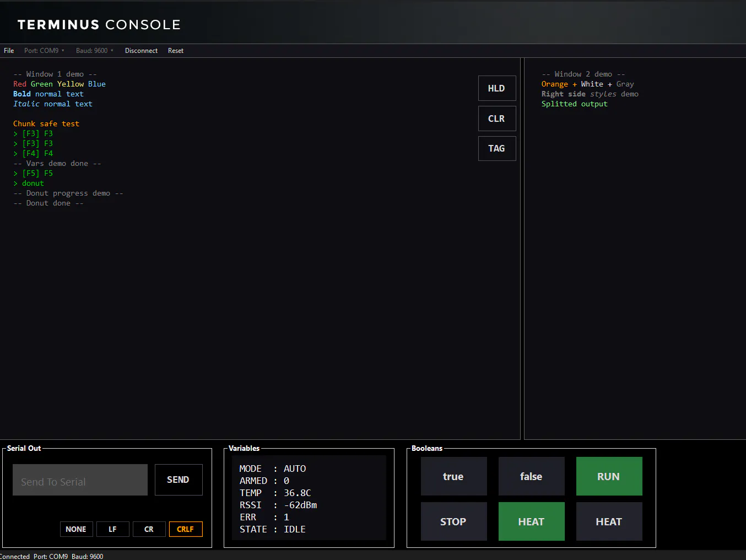
Task: Click Disconnect in the menu bar
Action: click(x=141, y=51)
